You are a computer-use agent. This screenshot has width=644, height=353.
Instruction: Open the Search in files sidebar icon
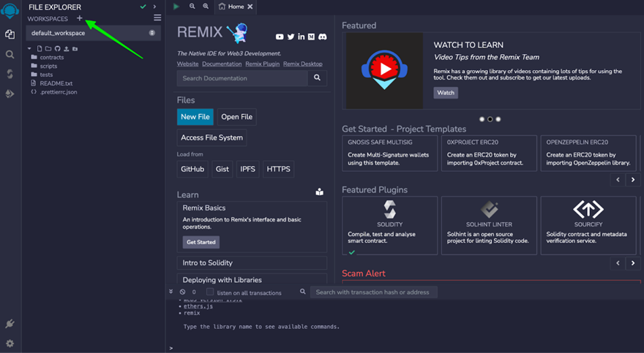click(10, 55)
